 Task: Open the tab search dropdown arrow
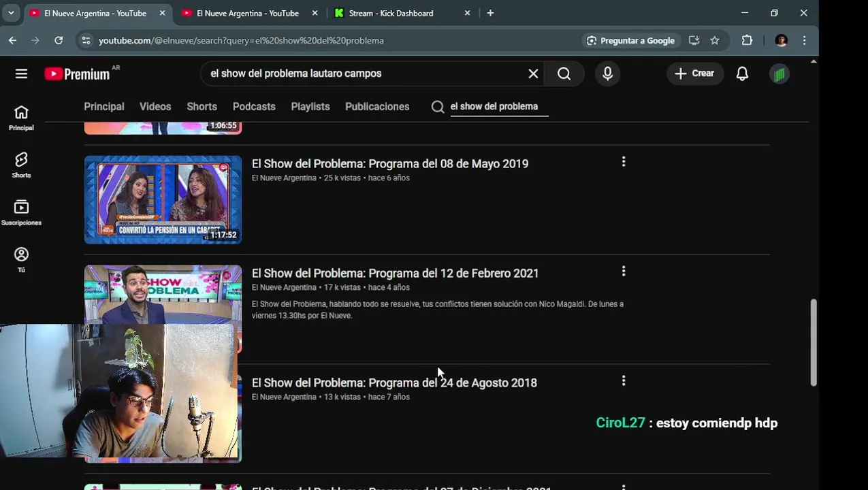pos(11,13)
